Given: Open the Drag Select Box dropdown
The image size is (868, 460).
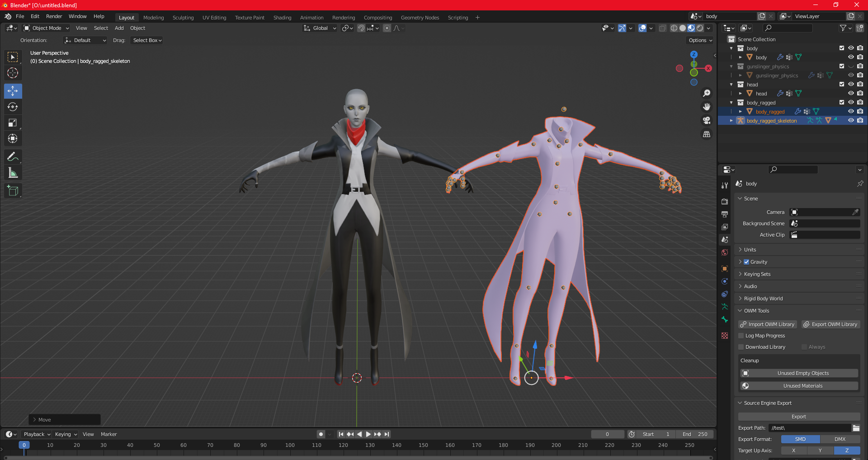Looking at the screenshot, I should pos(147,40).
